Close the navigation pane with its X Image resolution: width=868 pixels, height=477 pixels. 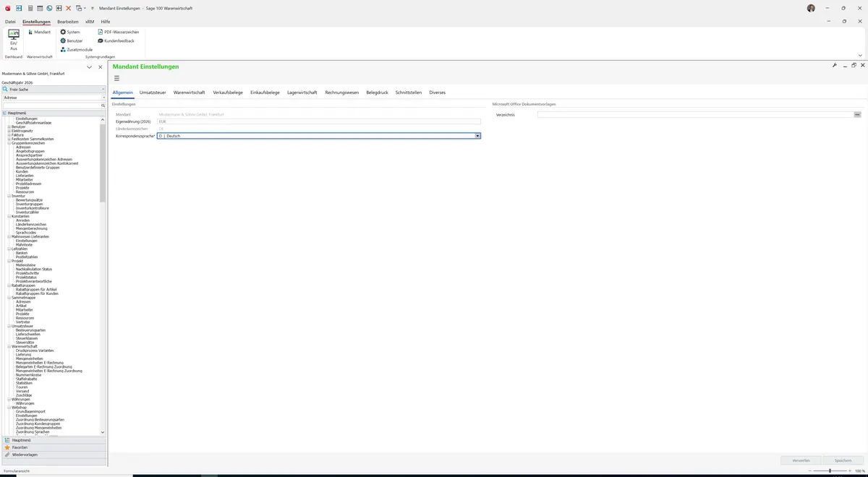(101, 67)
